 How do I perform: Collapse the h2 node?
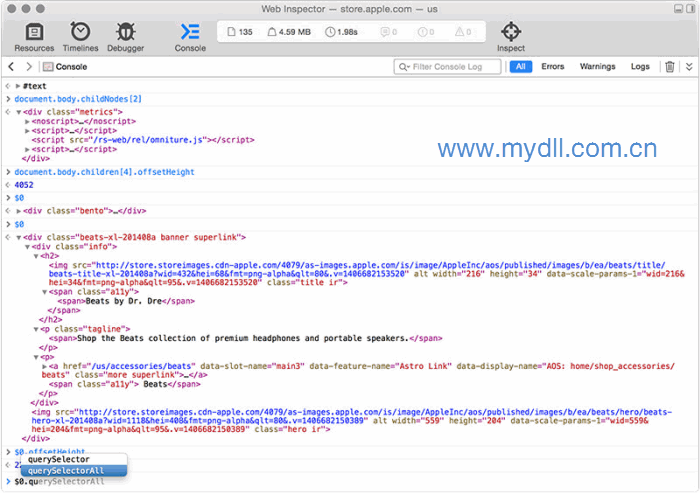(36, 256)
